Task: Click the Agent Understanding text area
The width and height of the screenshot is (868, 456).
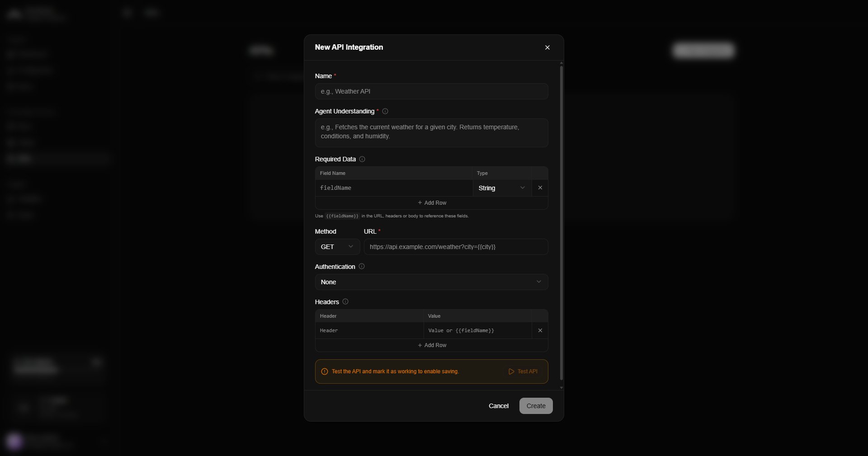Action: [x=431, y=132]
